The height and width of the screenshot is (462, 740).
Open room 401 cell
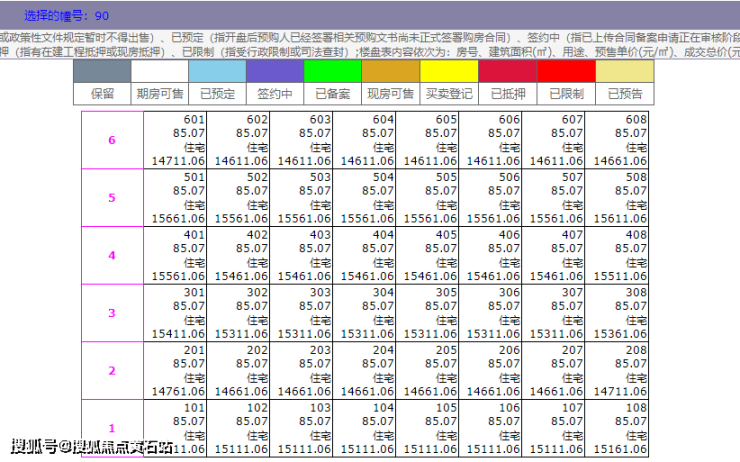175,255
